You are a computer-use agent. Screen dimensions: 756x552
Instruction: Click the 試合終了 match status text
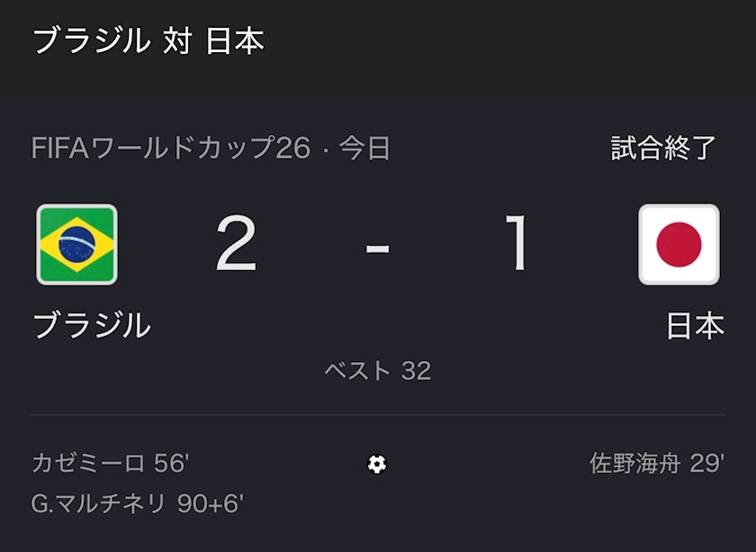click(x=664, y=149)
